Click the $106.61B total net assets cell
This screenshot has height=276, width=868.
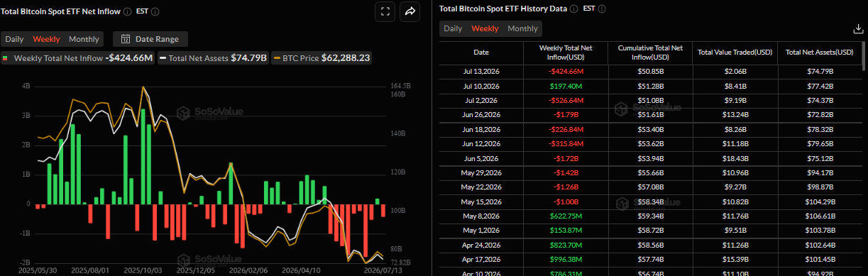coord(820,216)
